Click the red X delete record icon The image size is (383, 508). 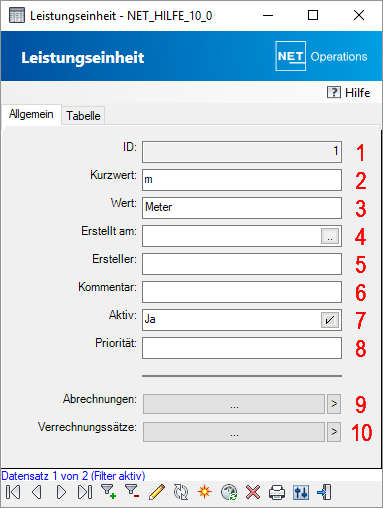click(x=253, y=492)
